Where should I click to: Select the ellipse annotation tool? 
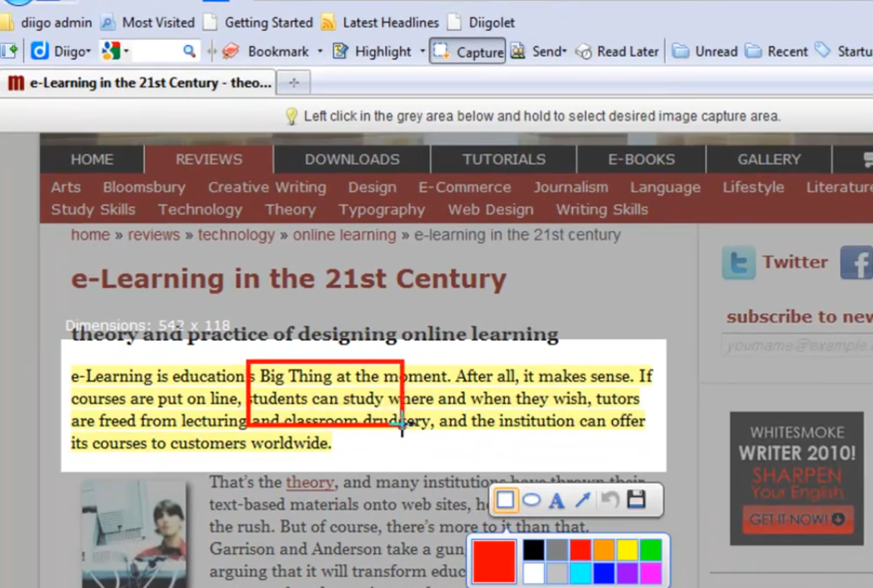coord(531,500)
